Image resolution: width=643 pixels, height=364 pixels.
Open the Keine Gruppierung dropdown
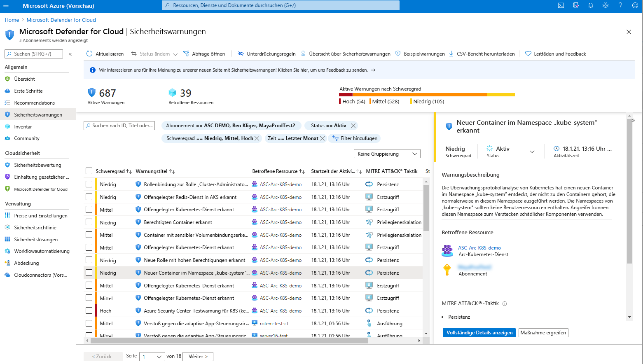click(387, 154)
